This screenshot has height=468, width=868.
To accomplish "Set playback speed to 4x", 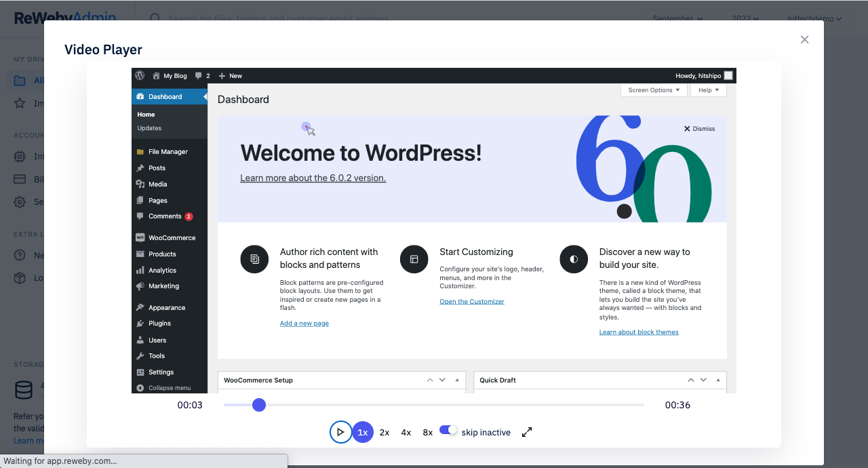I will 406,432.
